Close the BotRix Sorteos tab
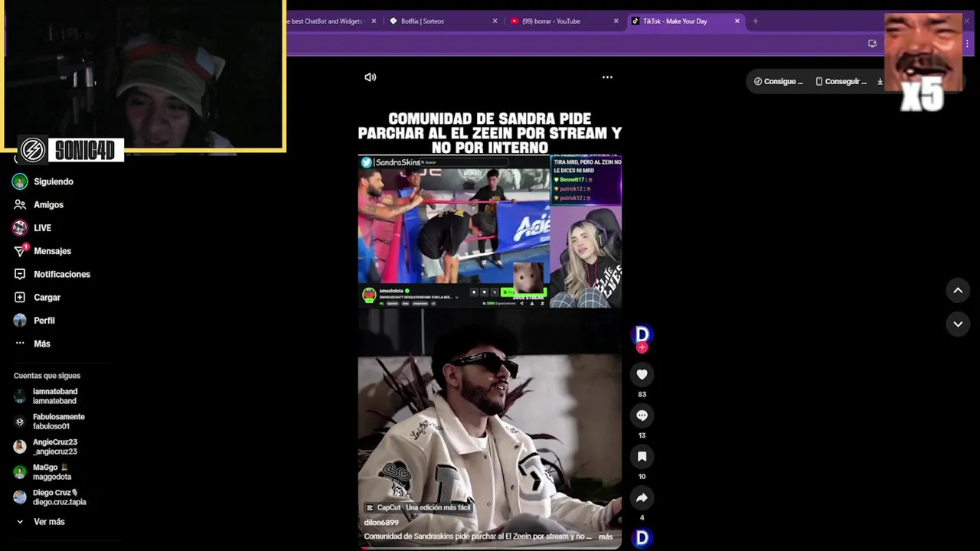The image size is (980, 551). coord(495,21)
